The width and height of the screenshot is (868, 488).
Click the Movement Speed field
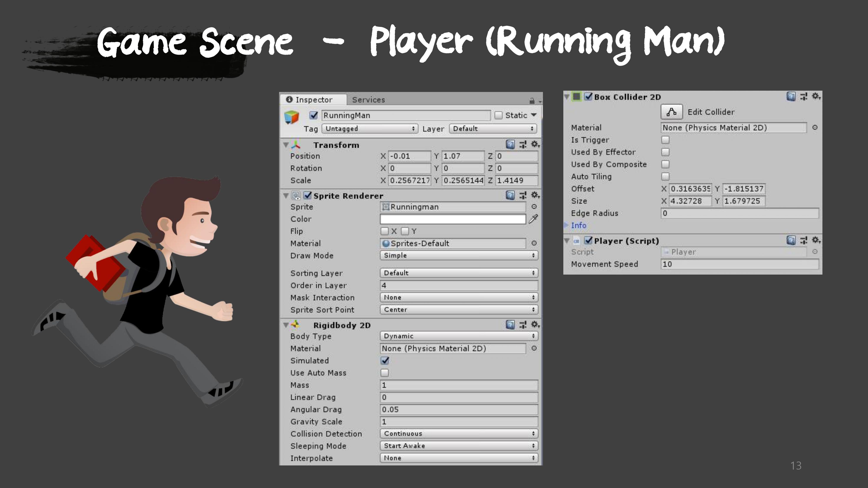(740, 264)
